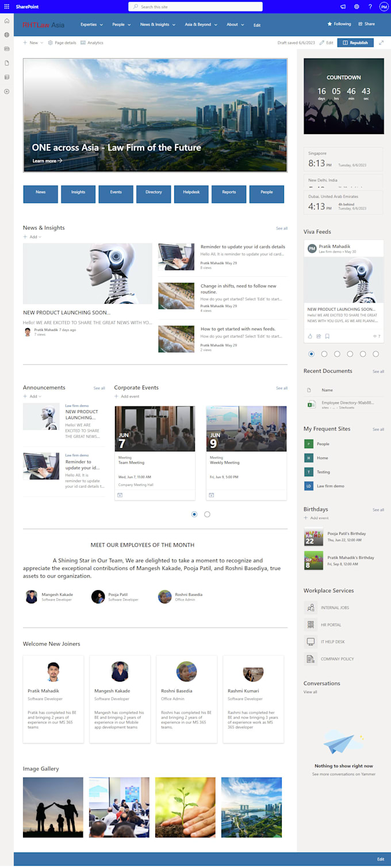Click the Directory quick link tile

tap(154, 194)
